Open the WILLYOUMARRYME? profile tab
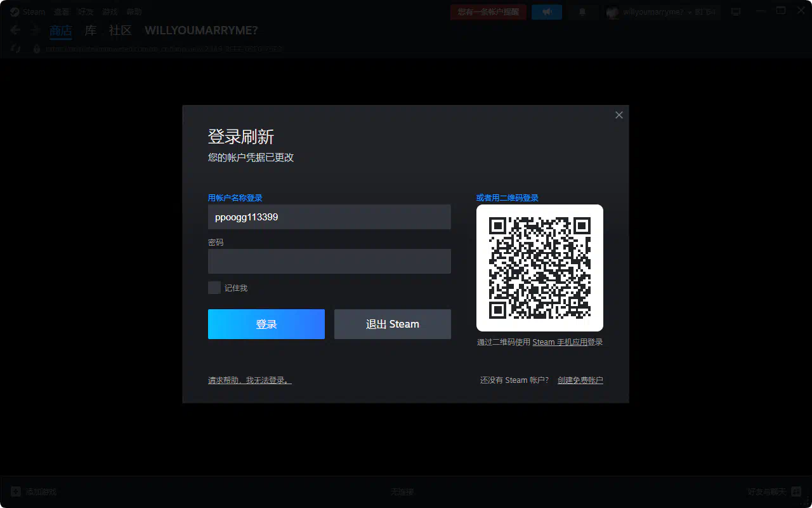Image resolution: width=812 pixels, height=508 pixels. pos(201,30)
